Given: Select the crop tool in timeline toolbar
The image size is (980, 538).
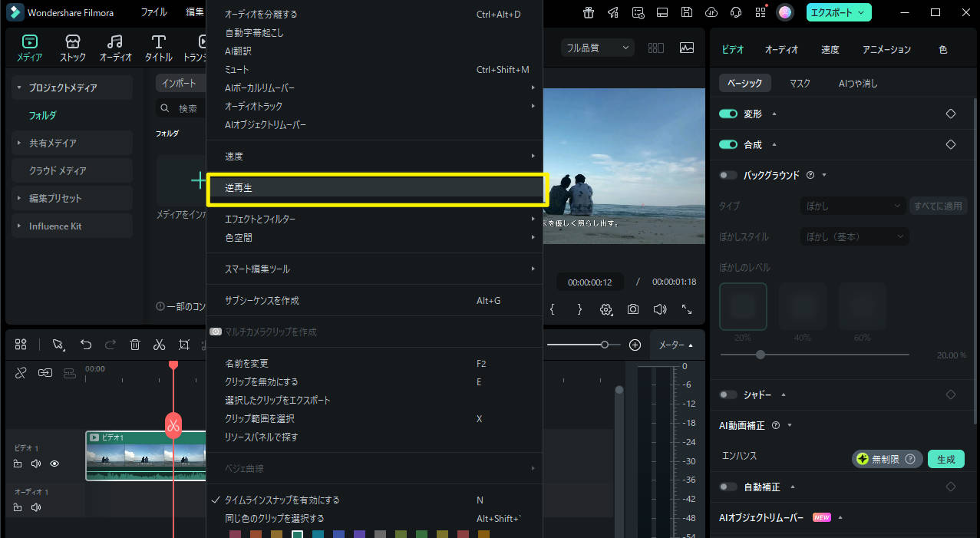Looking at the screenshot, I should (184, 345).
